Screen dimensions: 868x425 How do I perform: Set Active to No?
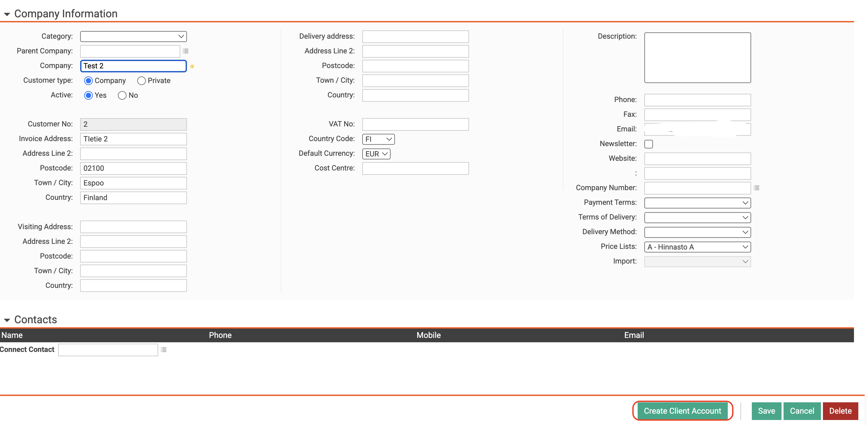click(x=122, y=95)
